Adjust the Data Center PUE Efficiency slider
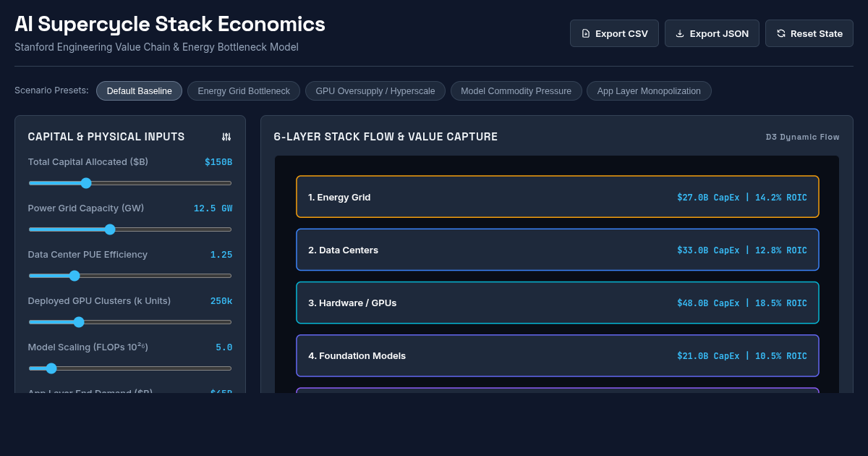The image size is (868, 456). tap(130, 276)
